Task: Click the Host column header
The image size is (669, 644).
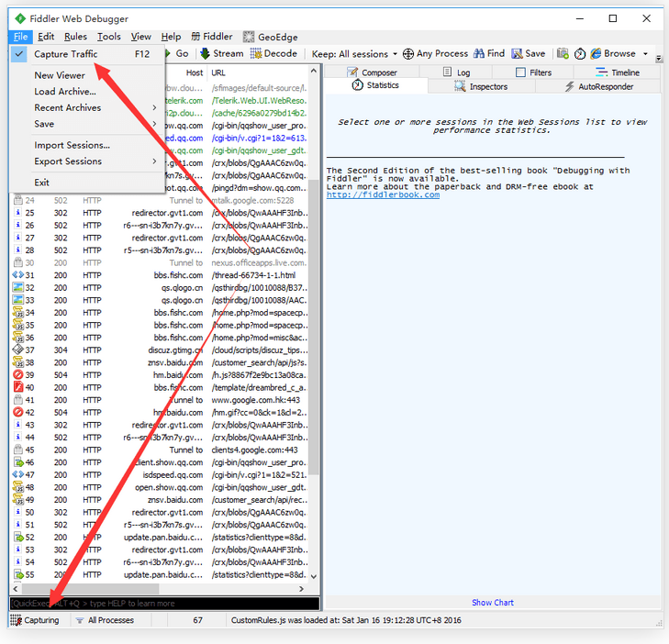Action: tap(195, 72)
